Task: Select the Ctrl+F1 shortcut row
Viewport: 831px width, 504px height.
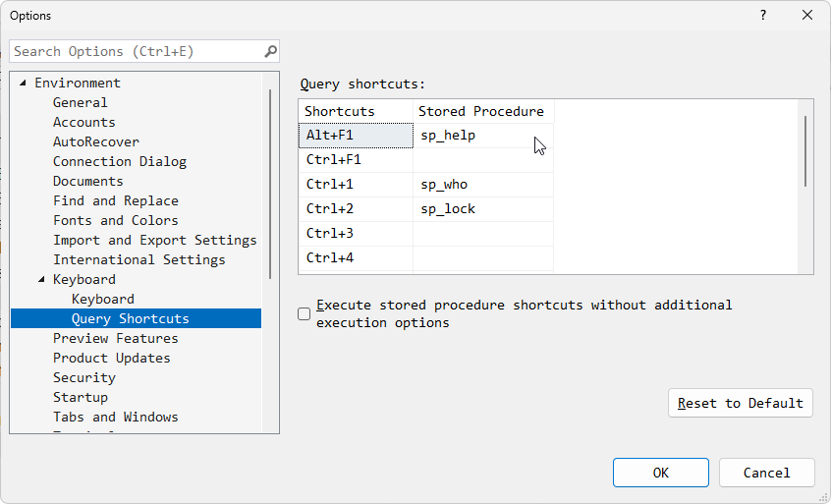Action: 356,159
